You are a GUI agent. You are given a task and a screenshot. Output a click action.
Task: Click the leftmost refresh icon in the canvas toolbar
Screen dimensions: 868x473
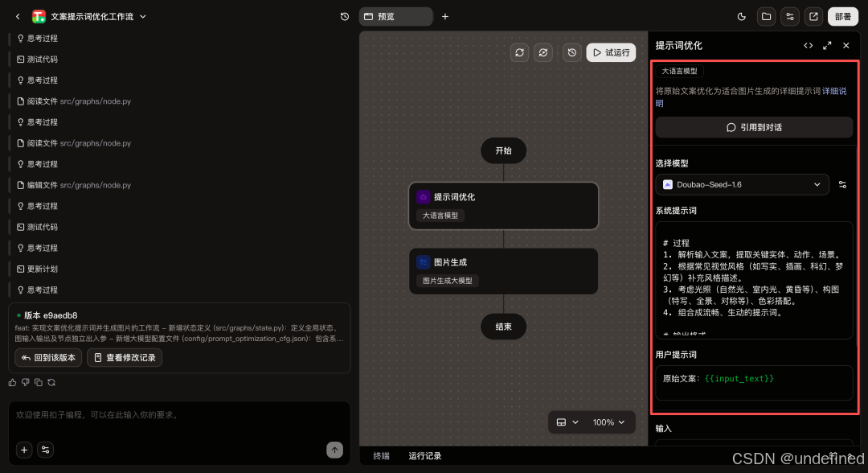519,52
